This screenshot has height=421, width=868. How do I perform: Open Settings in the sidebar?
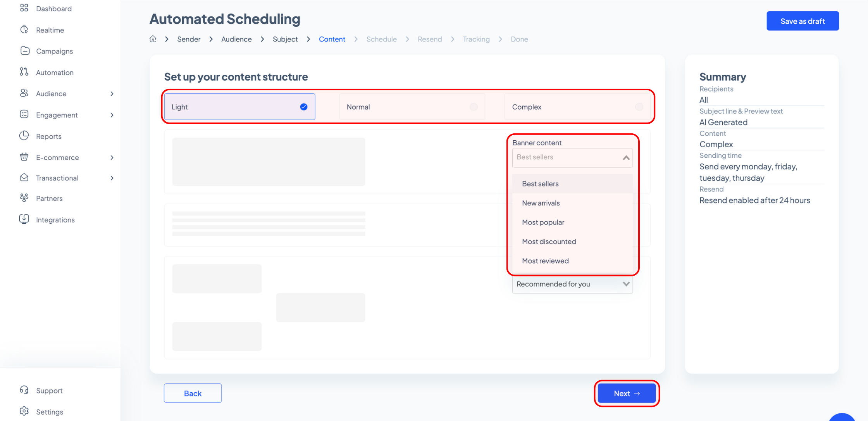pos(50,412)
